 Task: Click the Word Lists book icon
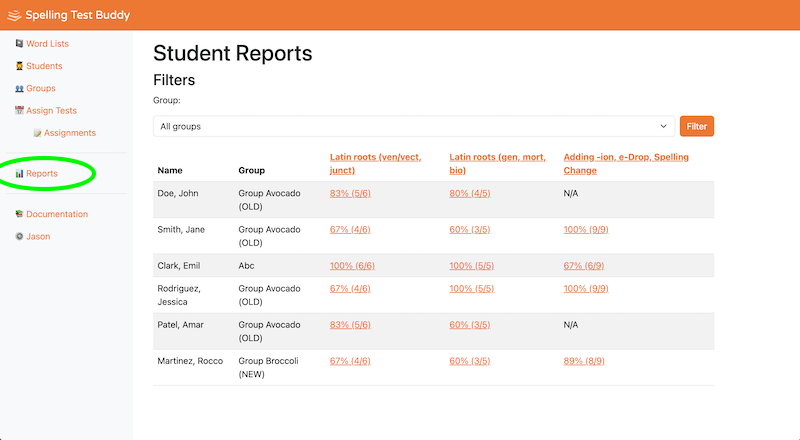[x=19, y=44]
